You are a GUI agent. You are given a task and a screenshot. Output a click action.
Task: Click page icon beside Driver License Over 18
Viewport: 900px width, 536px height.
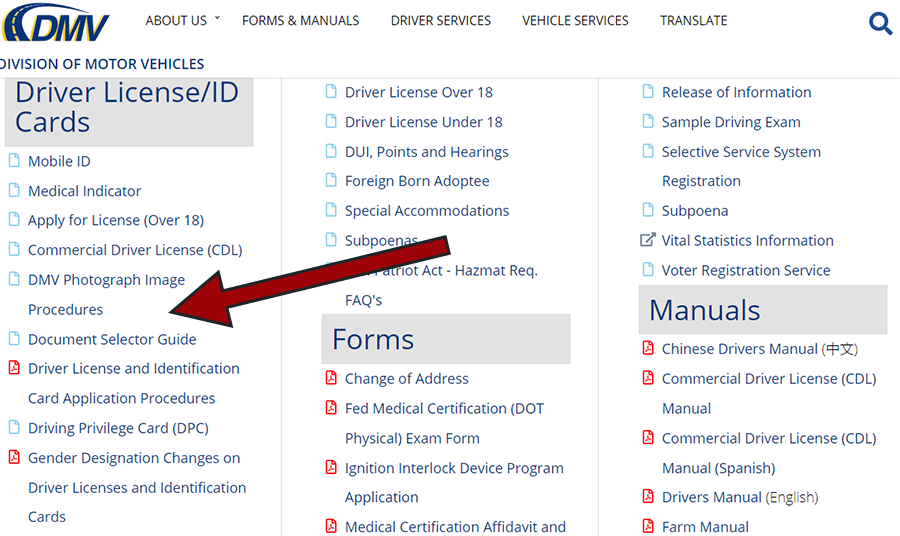coord(331,91)
